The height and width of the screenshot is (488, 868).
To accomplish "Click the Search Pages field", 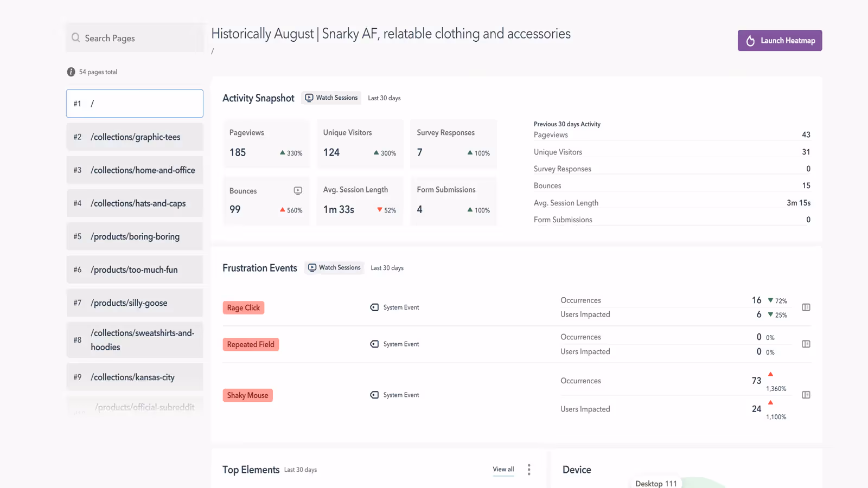I will point(135,38).
